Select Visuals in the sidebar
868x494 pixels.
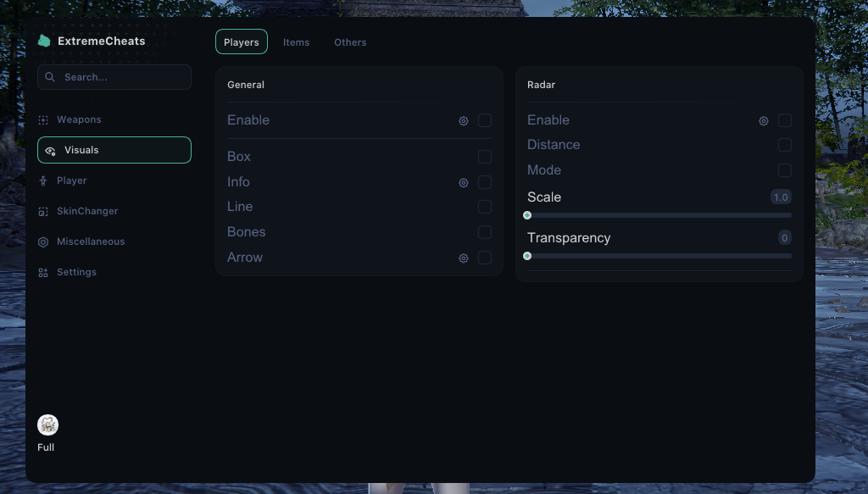coord(114,150)
